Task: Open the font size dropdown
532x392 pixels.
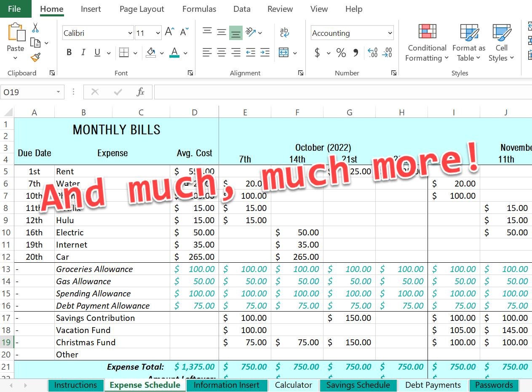Action: tap(158, 33)
